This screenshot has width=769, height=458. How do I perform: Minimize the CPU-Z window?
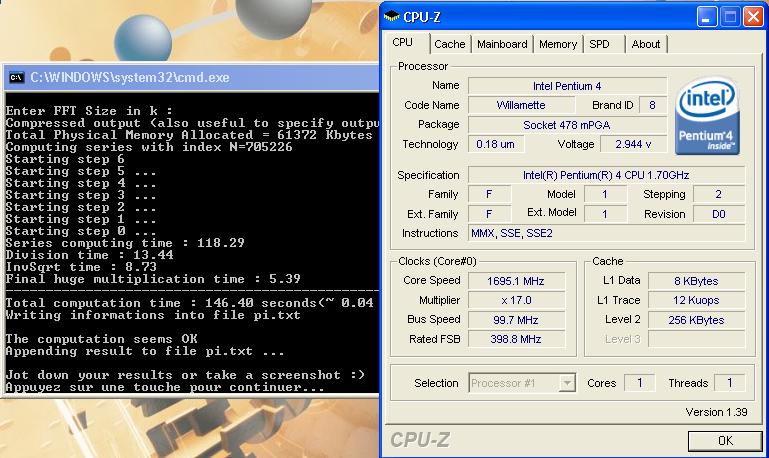tap(706, 17)
